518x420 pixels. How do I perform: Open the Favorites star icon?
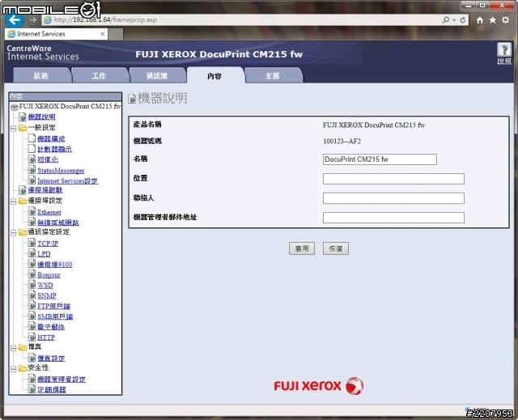pyautogui.click(x=493, y=20)
